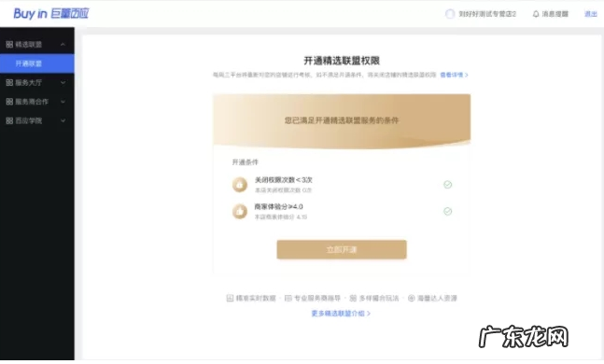
Task: Click the 开通条件 label
Action: pos(245,162)
